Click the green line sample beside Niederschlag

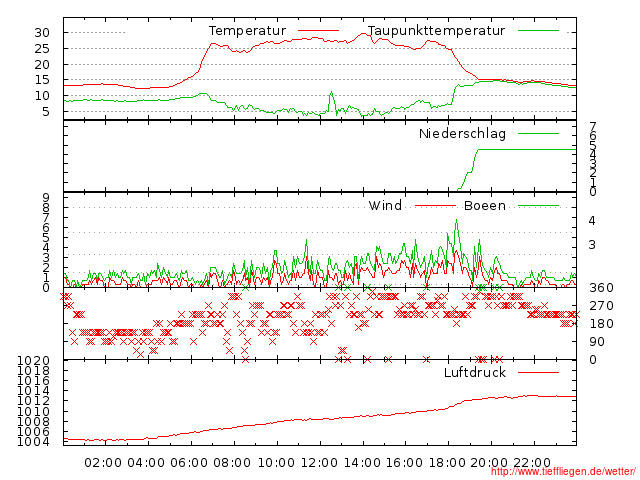(538, 133)
